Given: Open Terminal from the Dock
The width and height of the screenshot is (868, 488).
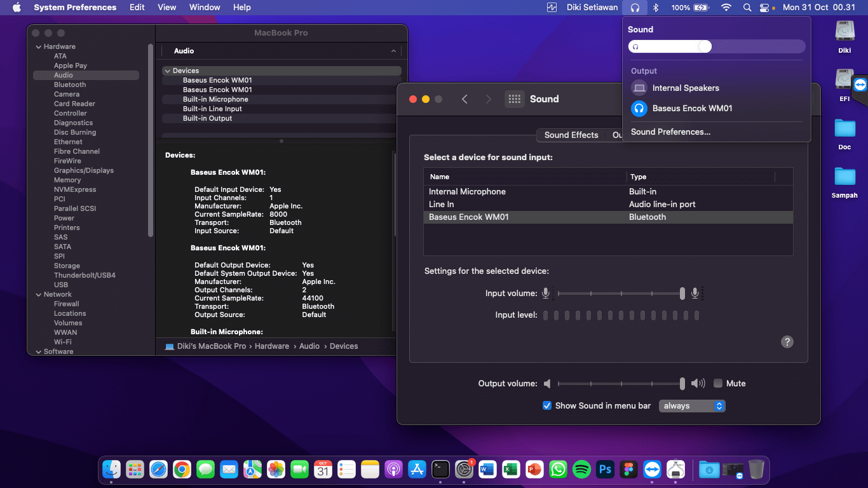Looking at the screenshot, I should 440,470.
